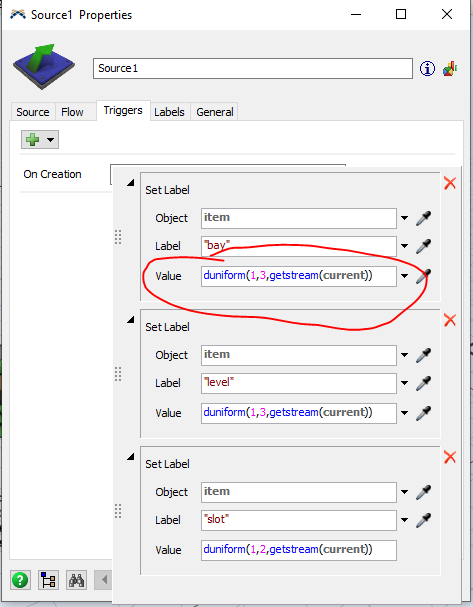This screenshot has height=607, width=473.
Task: Open dropdown arrow beside level Label field
Action: point(404,383)
